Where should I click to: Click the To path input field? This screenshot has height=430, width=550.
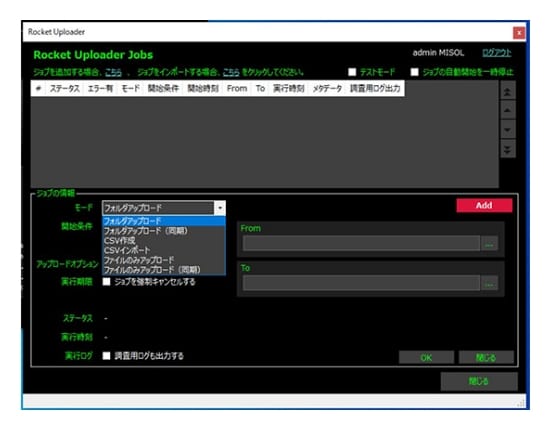click(361, 283)
